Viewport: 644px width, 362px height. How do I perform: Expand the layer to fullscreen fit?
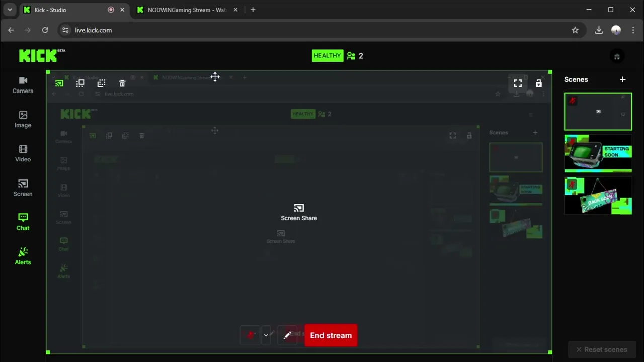pos(518,83)
